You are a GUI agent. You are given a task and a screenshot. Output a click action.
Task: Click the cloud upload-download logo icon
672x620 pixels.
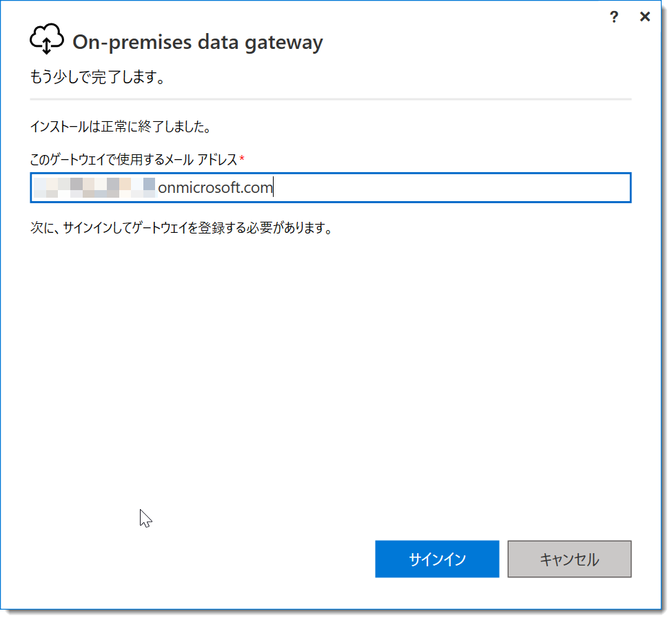pyautogui.click(x=47, y=39)
